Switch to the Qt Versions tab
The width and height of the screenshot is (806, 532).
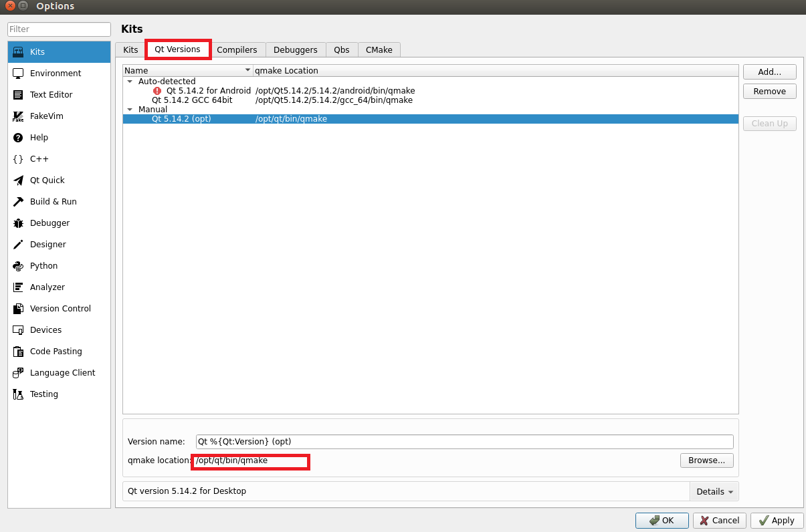(x=177, y=49)
